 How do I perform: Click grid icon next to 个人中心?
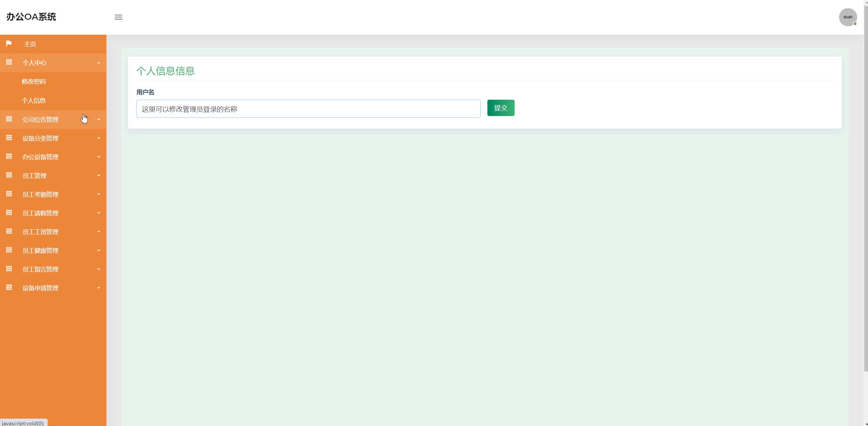point(9,62)
